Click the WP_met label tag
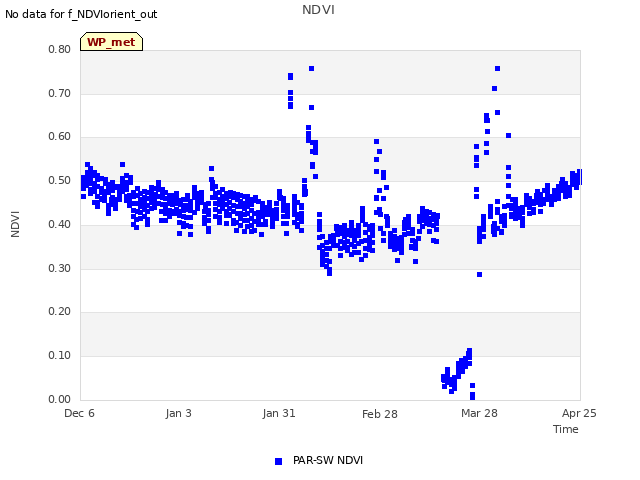This screenshot has height=480, width=640. pos(111,42)
